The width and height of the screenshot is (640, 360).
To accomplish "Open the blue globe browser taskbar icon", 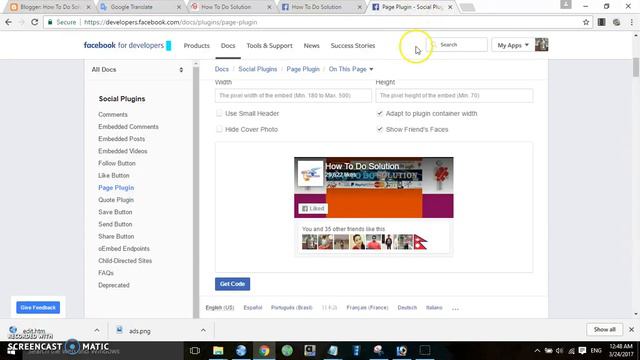I will 241,351.
